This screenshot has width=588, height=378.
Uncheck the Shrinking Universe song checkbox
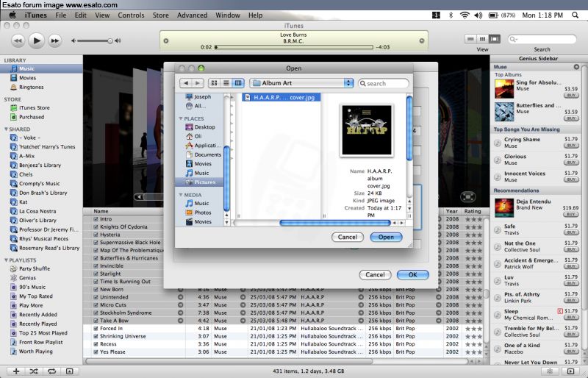pos(96,336)
